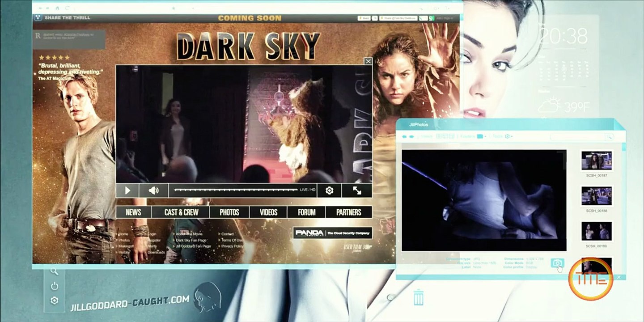Click the JillPhotos search magnifier icon
Image resolution: width=644 pixels, height=322 pixels.
click(609, 136)
